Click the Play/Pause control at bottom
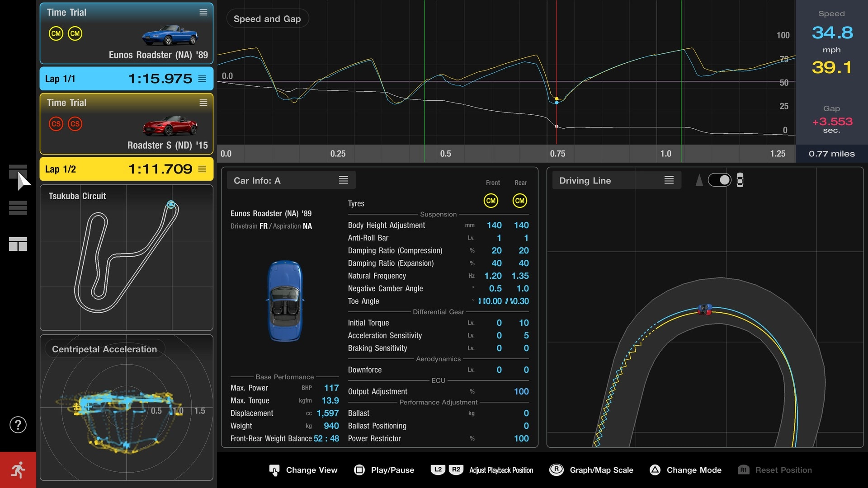This screenshot has height=488, width=868. [x=384, y=470]
